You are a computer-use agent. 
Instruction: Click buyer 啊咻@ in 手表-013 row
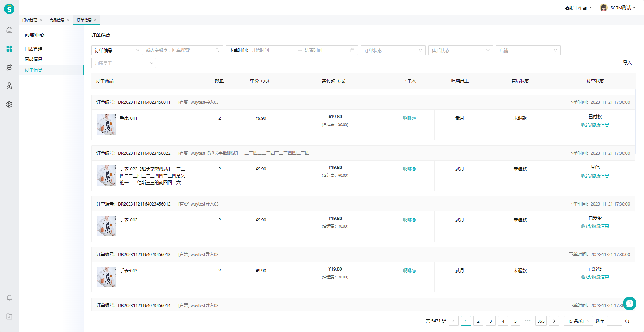pyautogui.click(x=409, y=270)
